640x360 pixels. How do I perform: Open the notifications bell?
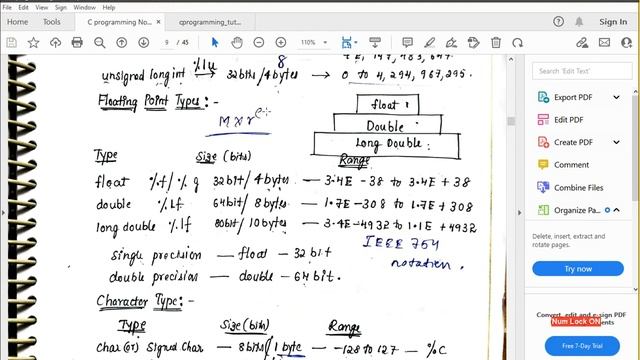579,22
